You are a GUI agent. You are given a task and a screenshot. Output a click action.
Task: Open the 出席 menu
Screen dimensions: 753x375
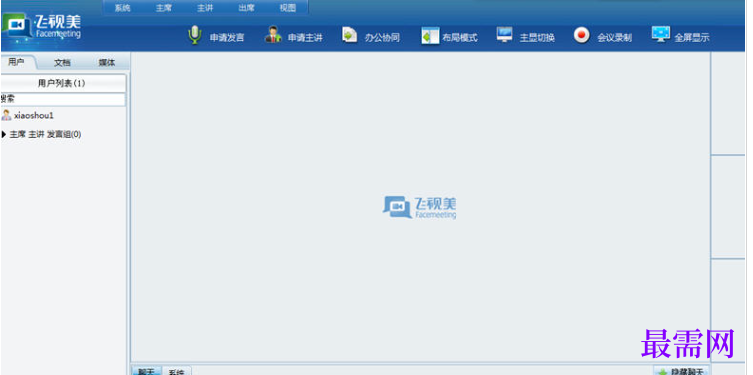pos(246,8)
